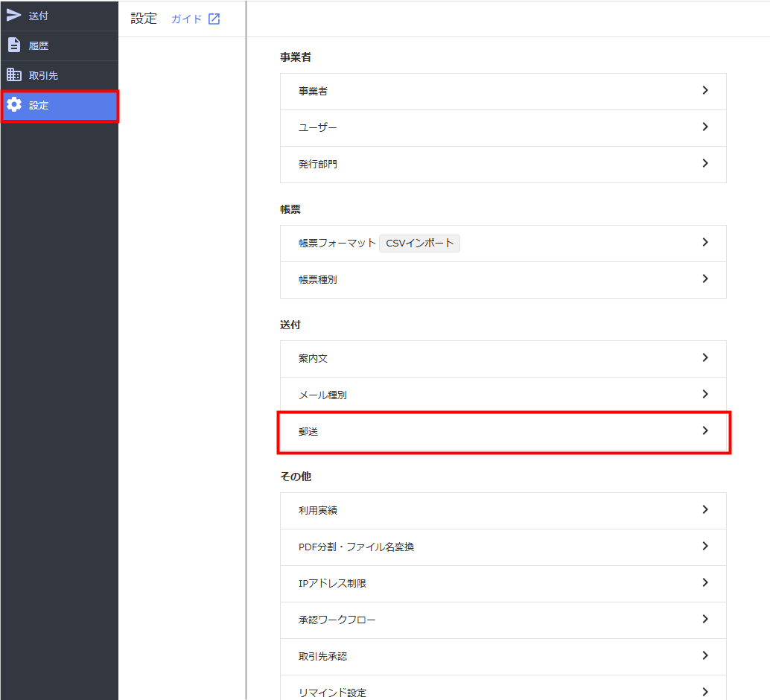Click the CSVインポート badge
This screenshot has width=770, height=700.
419,244
